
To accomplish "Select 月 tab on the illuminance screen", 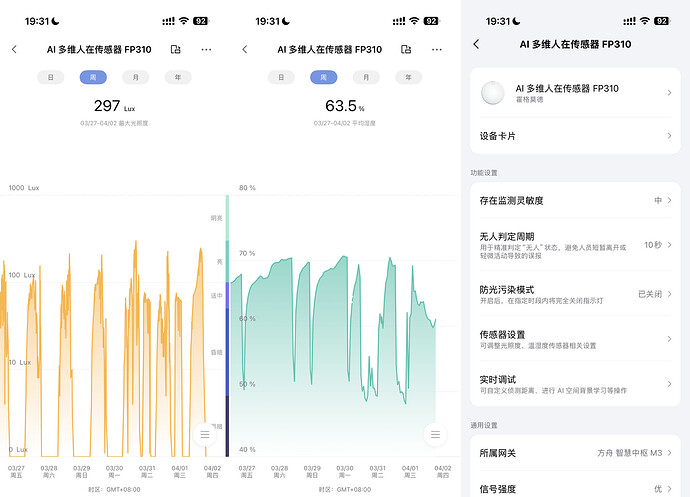I will click(136, 77).
